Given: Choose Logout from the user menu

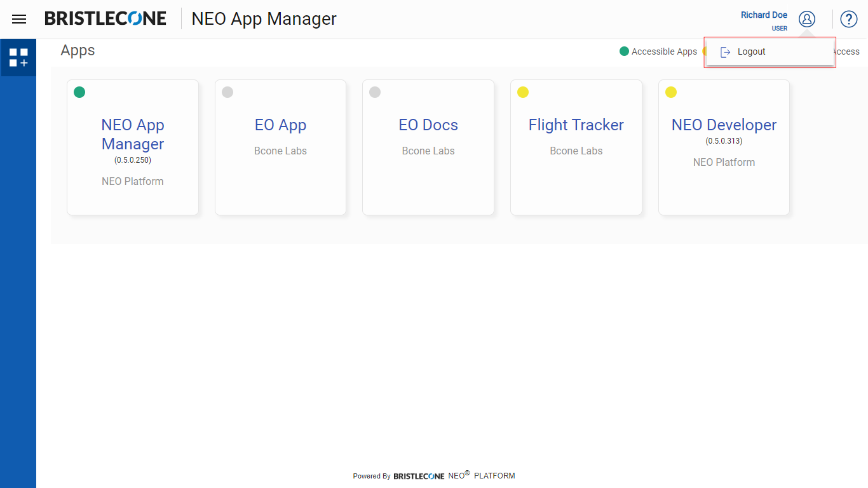Looking at the screenshot, I should (770, 52).
